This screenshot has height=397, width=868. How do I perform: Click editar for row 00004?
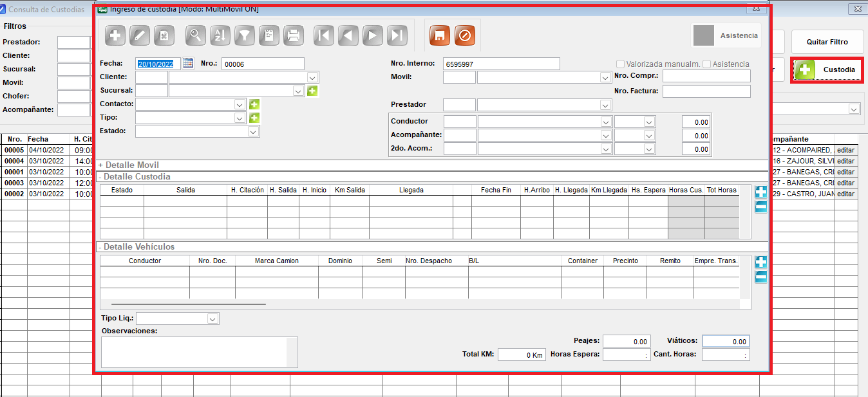(845, 161)
